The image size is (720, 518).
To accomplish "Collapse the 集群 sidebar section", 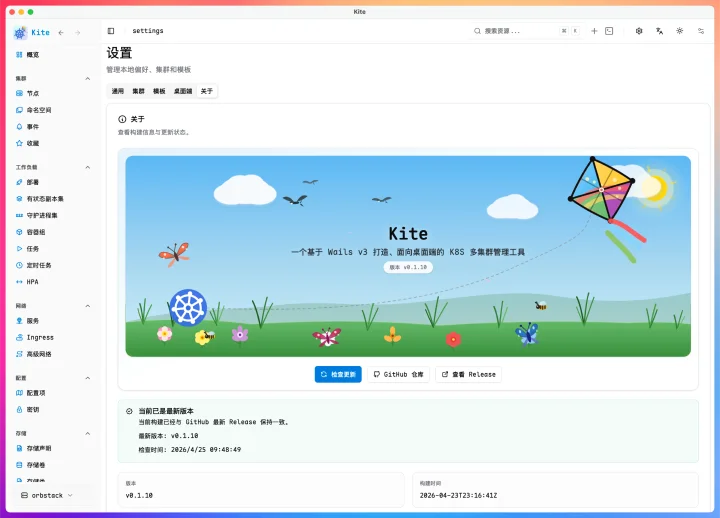I will click(88, 79).
